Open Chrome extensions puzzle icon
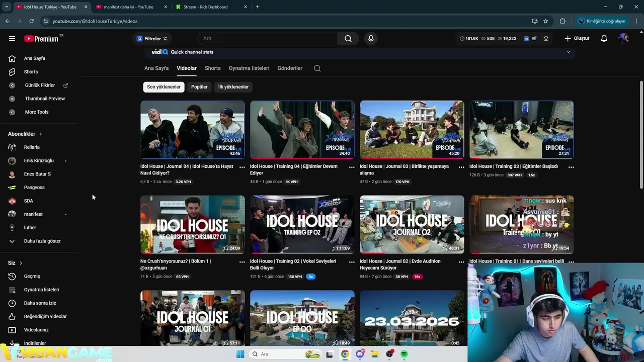The width and height of the screenshot is (644, 362). 562,21
